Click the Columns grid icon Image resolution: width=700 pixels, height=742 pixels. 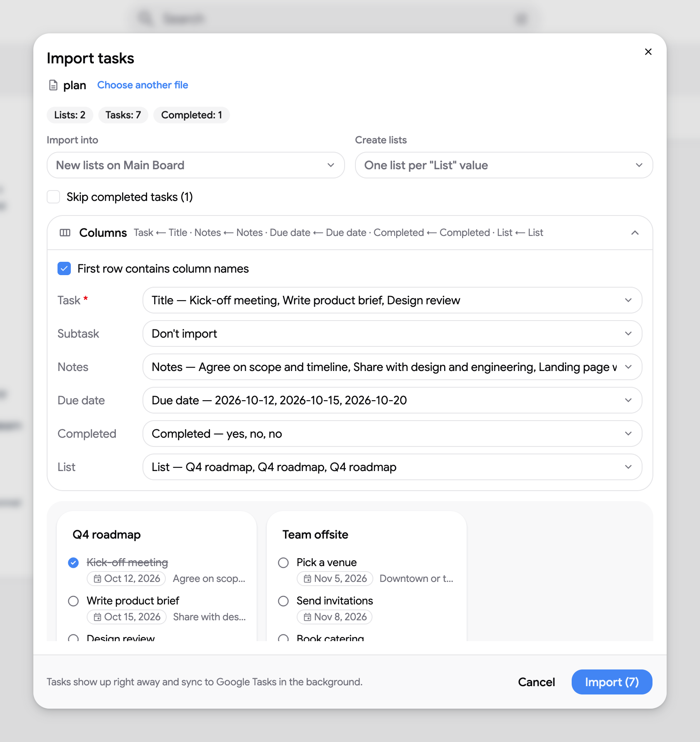[65, 233]
